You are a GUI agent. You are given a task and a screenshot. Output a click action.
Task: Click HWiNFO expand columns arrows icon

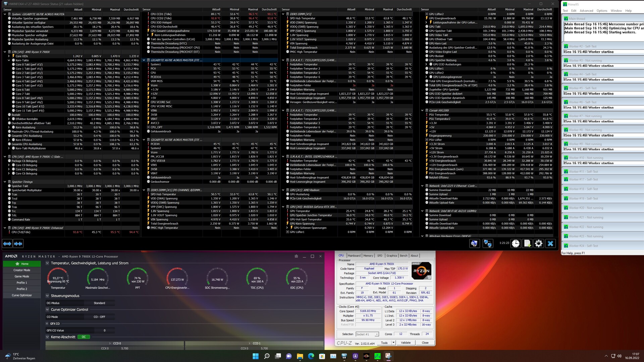click(7, 244)
